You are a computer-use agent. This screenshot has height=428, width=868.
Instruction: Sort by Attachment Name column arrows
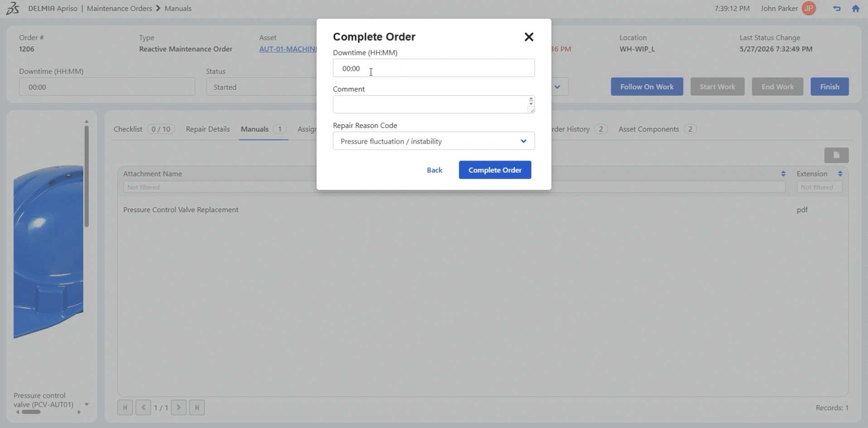tap(783, 174)
